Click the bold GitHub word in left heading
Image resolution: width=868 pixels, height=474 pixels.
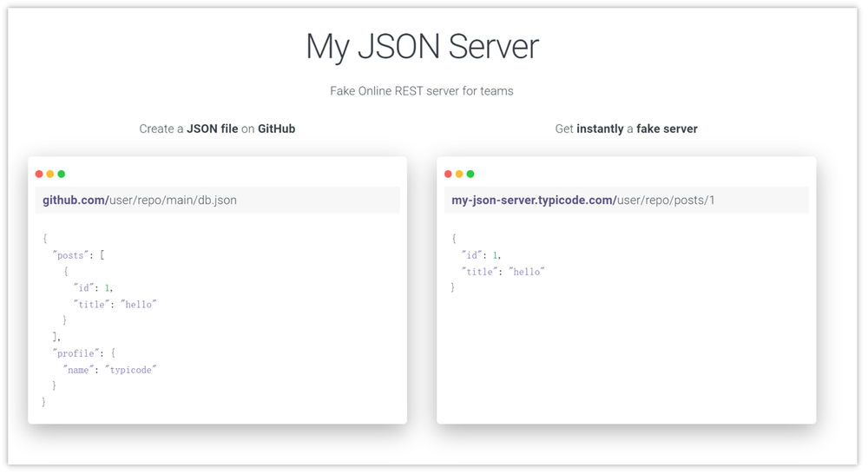click(277, 128)
